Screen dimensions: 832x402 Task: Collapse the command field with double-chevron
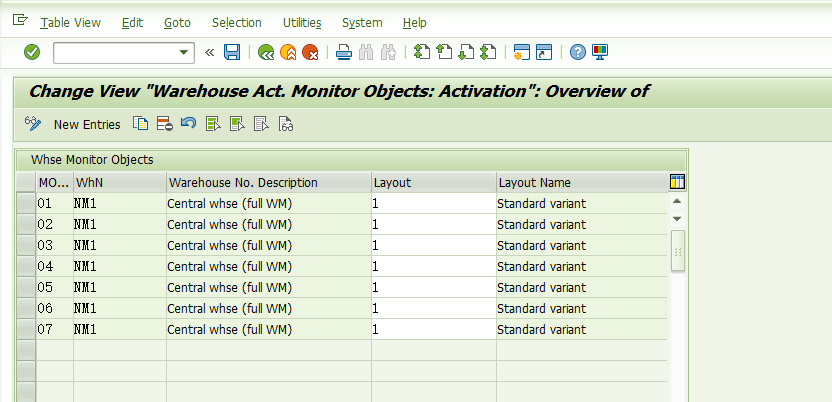[x=210, y=52]
